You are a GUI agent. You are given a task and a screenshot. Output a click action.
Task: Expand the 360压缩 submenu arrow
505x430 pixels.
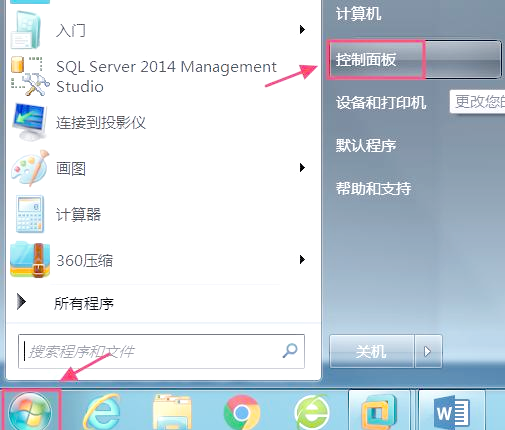point(302,259)
